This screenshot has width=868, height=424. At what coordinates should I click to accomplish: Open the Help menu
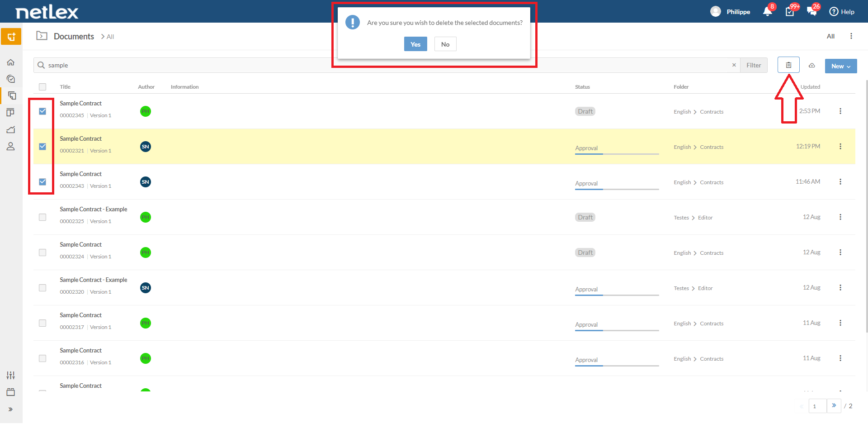842,12
